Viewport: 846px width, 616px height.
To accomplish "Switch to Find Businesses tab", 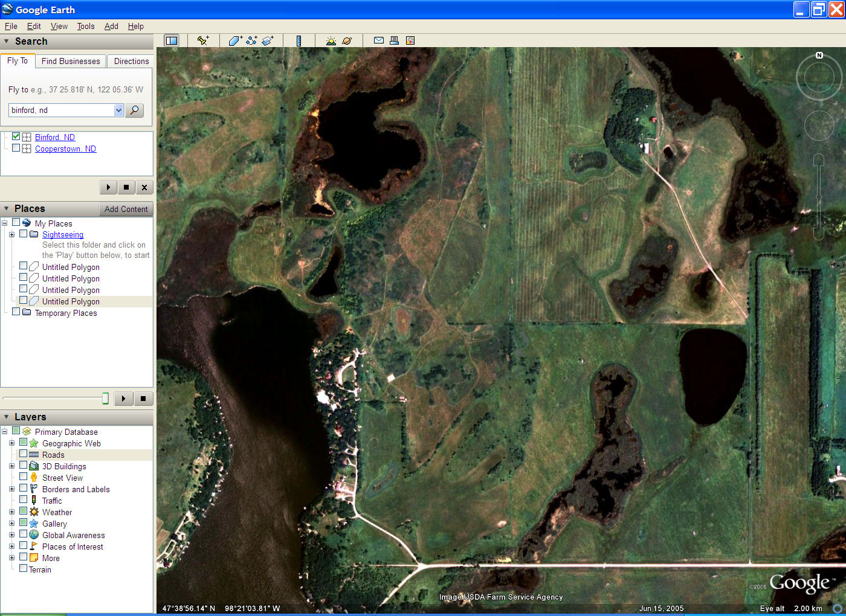I will (71, 61).
